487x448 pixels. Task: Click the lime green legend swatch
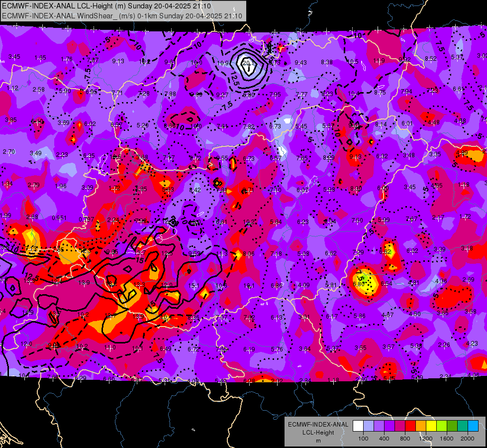(x=442, y=426)
